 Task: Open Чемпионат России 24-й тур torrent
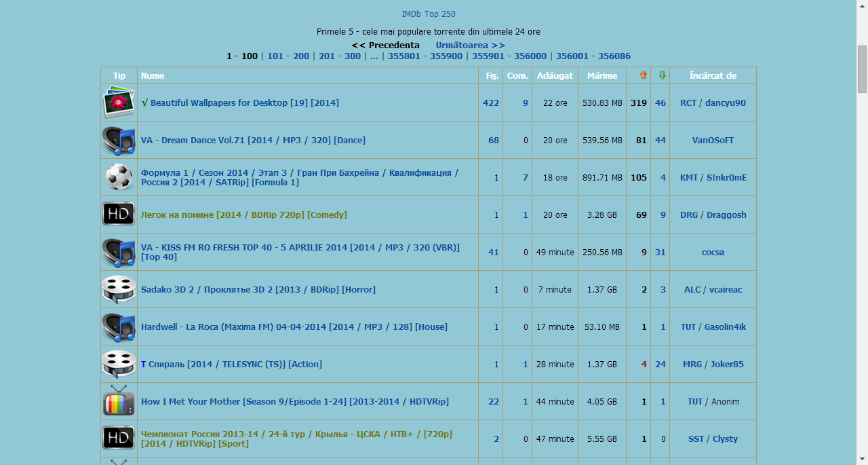click(296, 439)
